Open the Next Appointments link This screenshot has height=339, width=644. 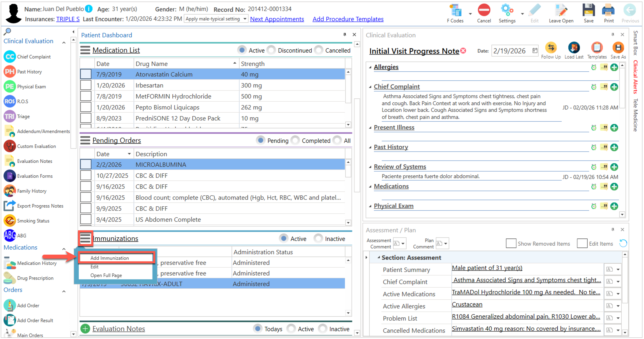[x=277, y=19]
